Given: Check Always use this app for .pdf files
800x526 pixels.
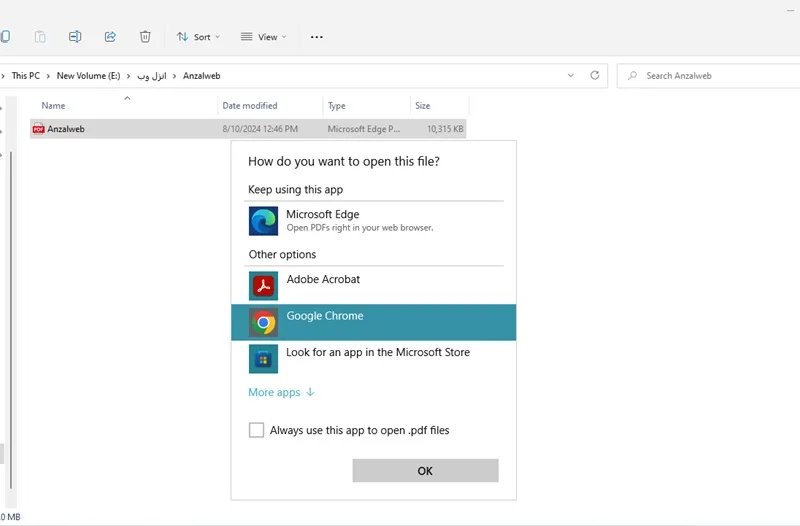Looking at the screenshot, I should click(x=256, y=430).
